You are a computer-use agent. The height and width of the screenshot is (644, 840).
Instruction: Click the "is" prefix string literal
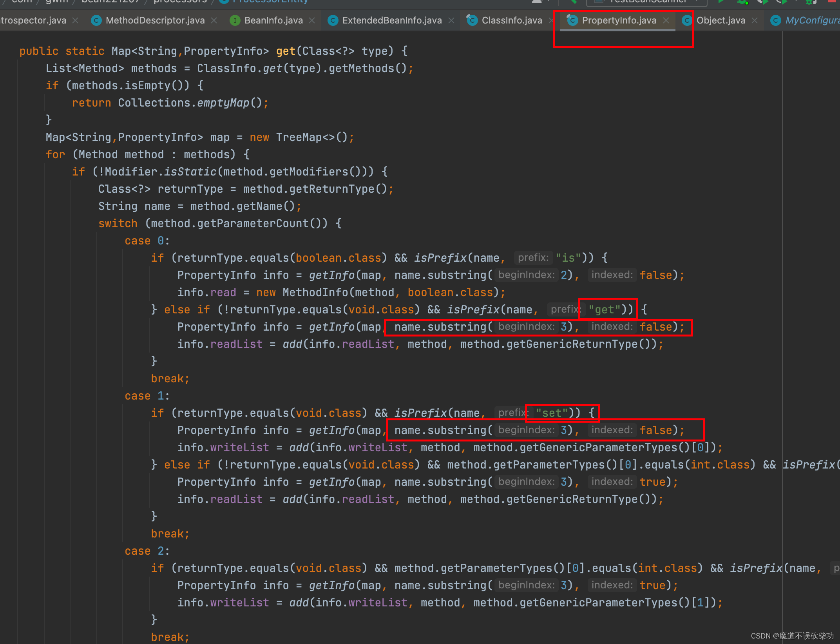click(568, 258)
